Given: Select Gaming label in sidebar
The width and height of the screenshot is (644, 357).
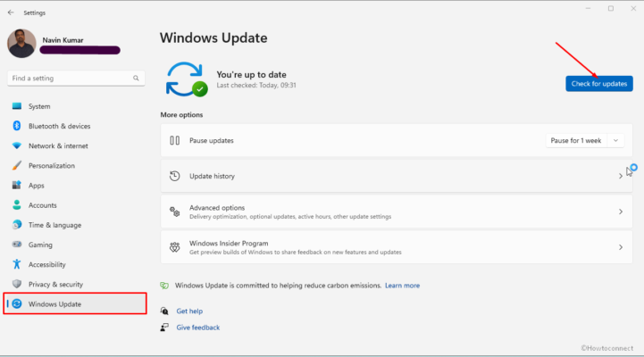Looking at the screenshot, I should [40, 245].
